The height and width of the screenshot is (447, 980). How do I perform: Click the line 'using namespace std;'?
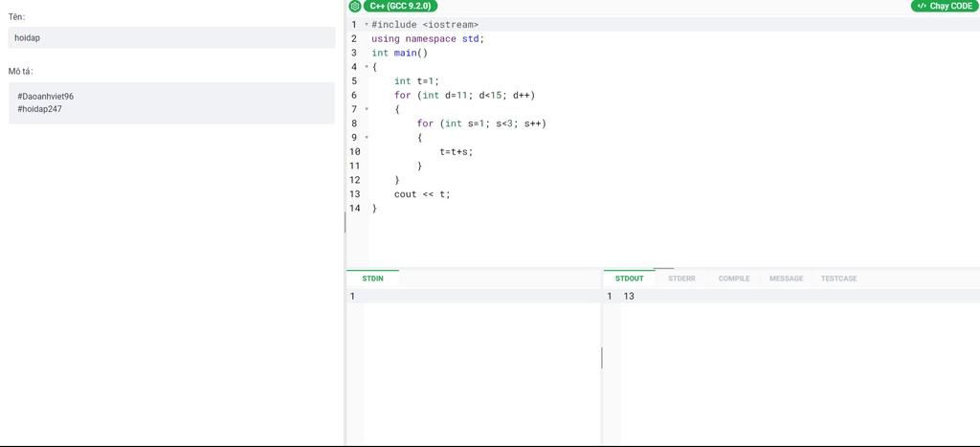pos(428,38)
